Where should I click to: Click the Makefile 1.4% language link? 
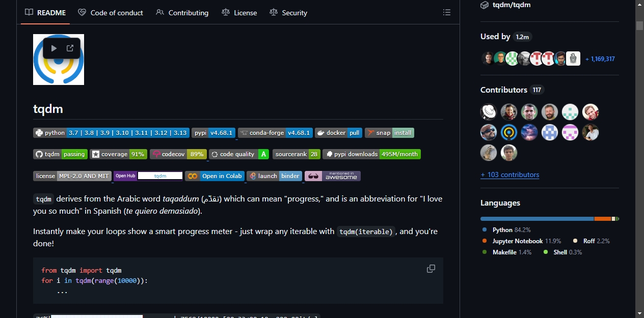pyautogui.click(x=507, y=252)
